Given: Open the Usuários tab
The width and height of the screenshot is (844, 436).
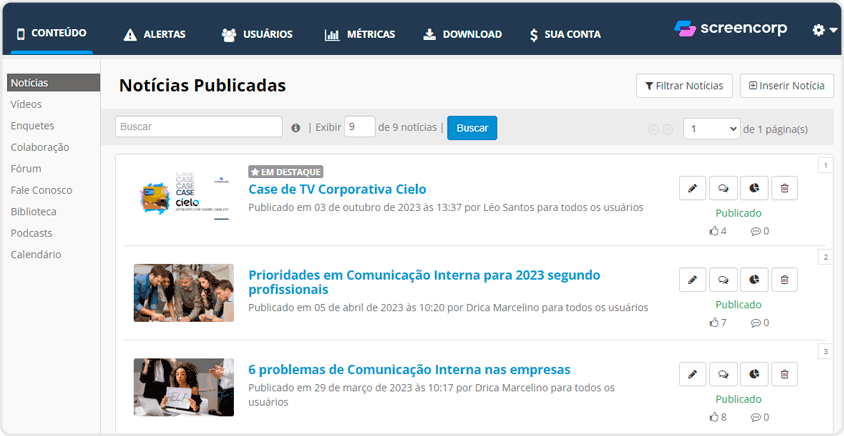Looking at the screenshot, I should (257, 34).
